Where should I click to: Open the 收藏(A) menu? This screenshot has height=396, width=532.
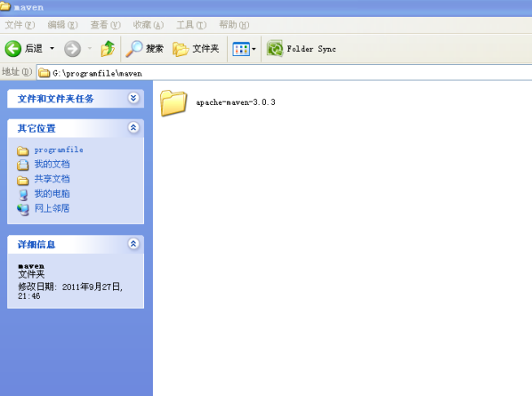[149, 25]
